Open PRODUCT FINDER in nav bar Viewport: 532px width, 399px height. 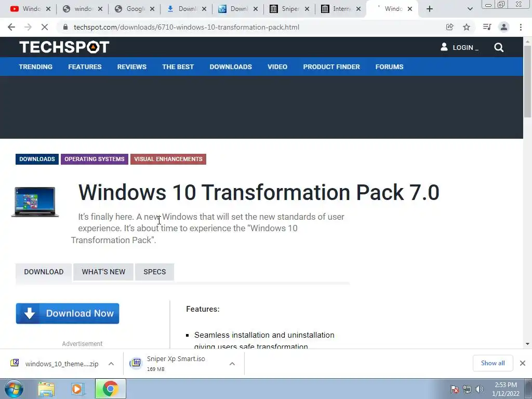click(331, 67)
